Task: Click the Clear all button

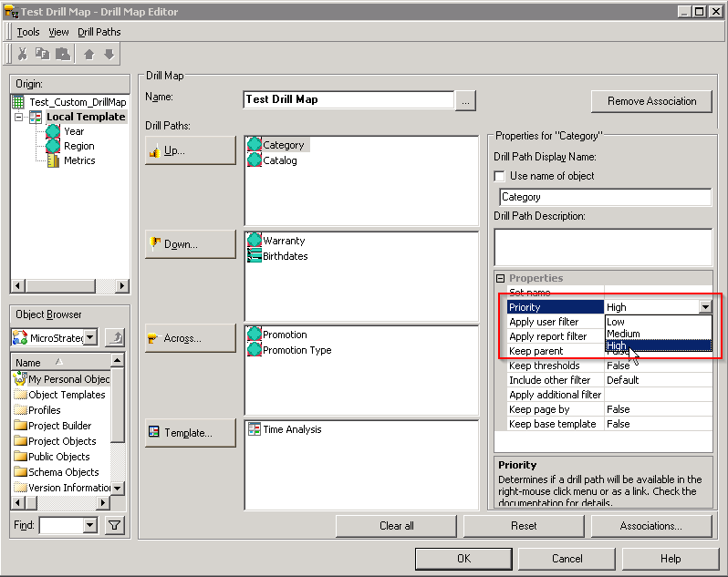Action: click(396, 526)
